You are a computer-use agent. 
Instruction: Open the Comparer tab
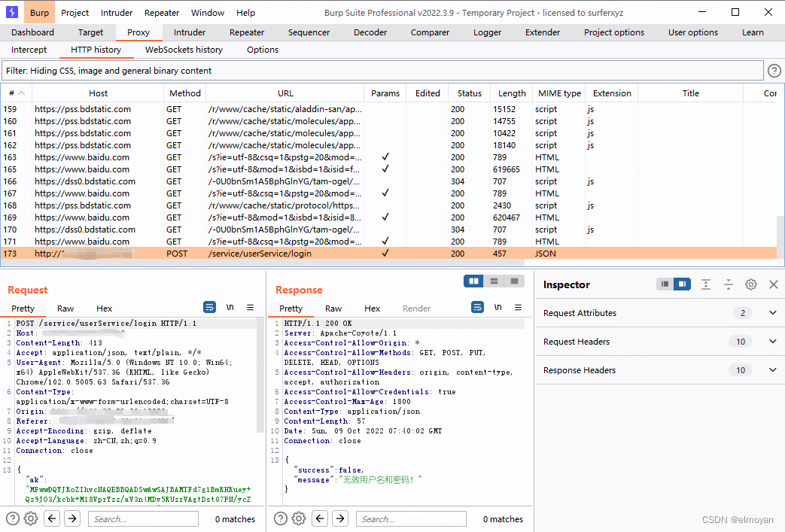pos(430,32)
